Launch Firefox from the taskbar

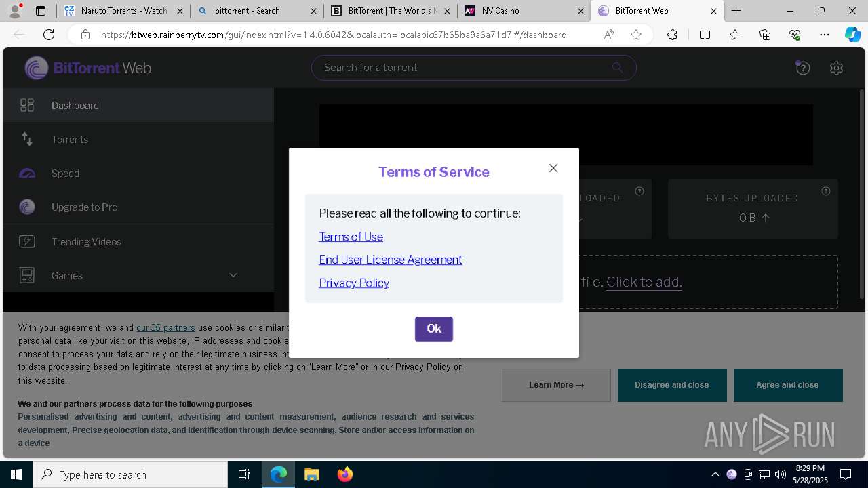tap(345, 474)
